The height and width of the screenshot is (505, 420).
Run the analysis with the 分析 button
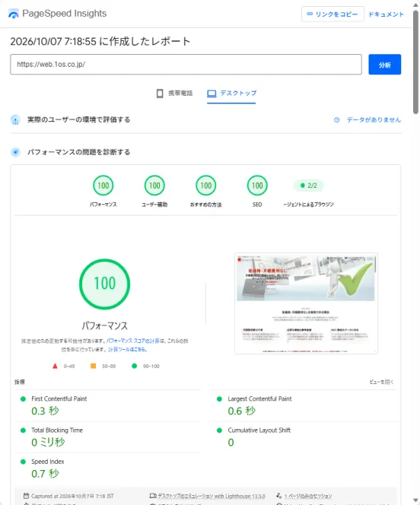click(x=384, y=65)
